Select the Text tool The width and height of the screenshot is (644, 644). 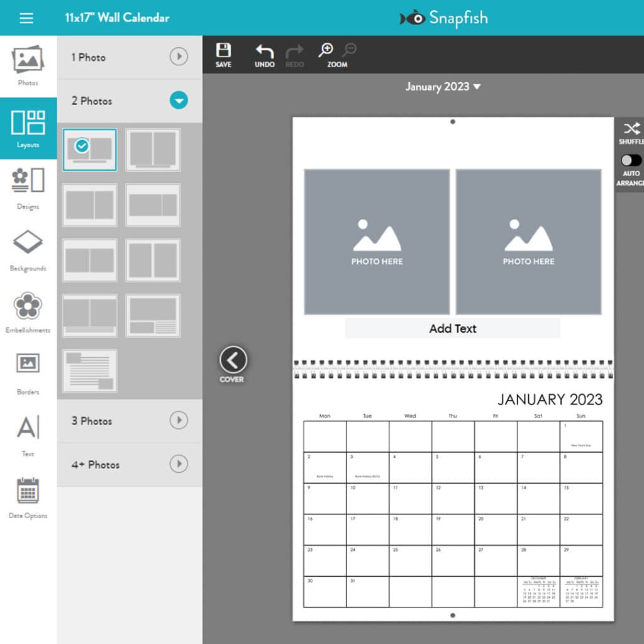click(x=28, y=435)
